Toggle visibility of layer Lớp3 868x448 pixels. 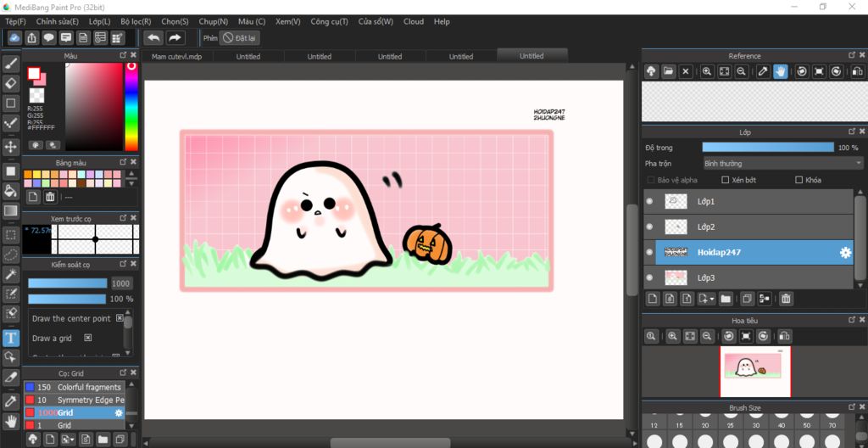point(649,277)
